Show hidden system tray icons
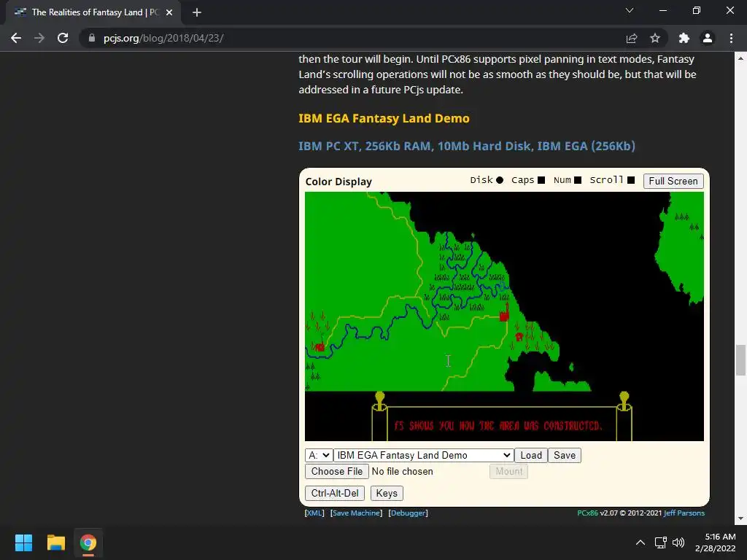Image resolution: width=747 pixels, height=560 pixels. pyautogui.click(x=640, y=542)
